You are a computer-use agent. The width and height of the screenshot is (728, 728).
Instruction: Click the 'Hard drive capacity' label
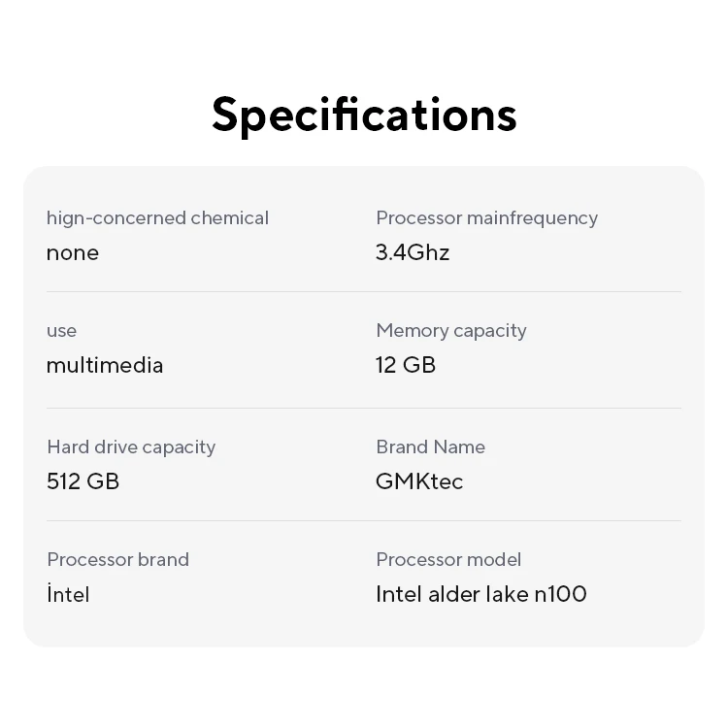(131, 447)
